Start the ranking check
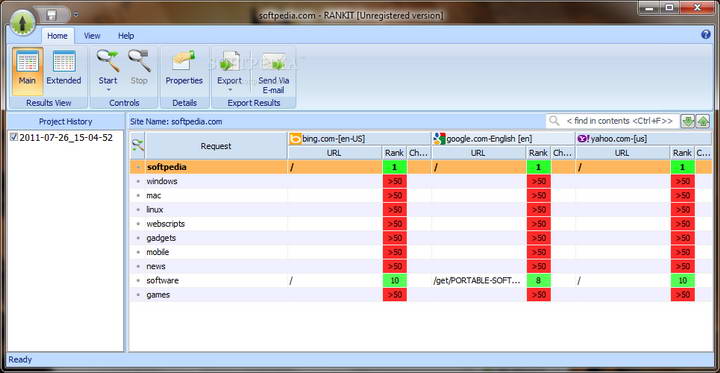This screenshot has width=720, height=373. pyautogui.click(x=108, y=67)
